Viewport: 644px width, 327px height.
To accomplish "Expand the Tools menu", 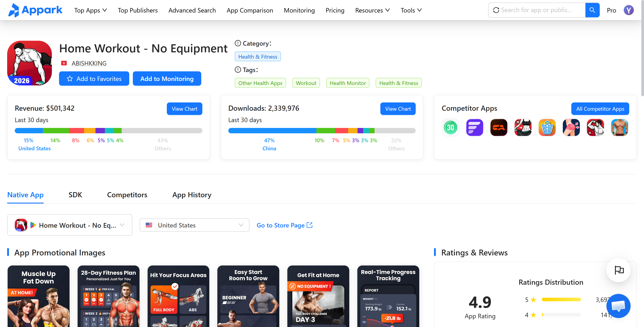I will [x=411, y=10].
